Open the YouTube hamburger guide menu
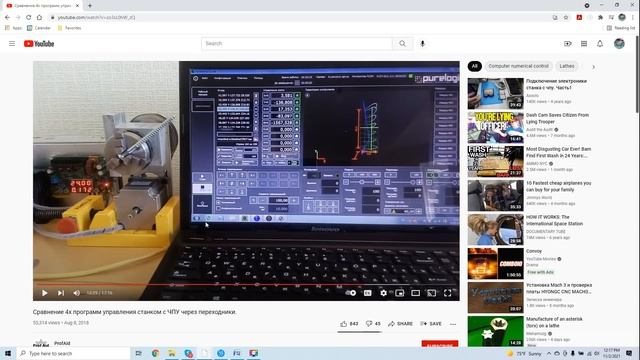Screen dimensions: 640x360 (x=12, y=44)
